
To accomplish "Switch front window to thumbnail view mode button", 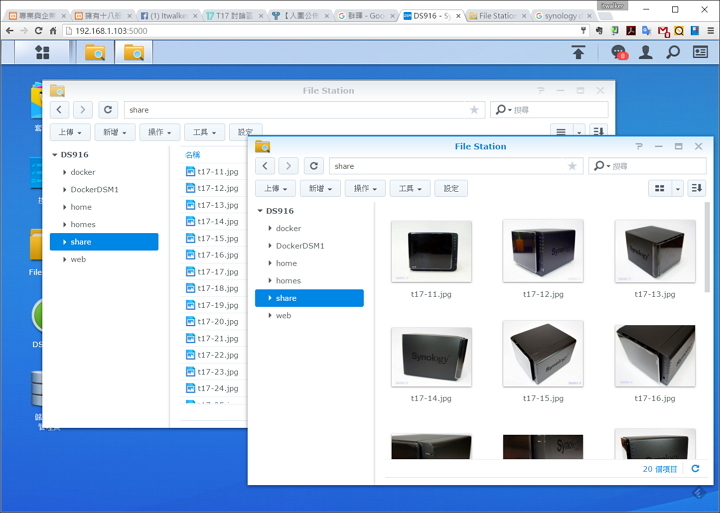I will (x=659, y=188).
